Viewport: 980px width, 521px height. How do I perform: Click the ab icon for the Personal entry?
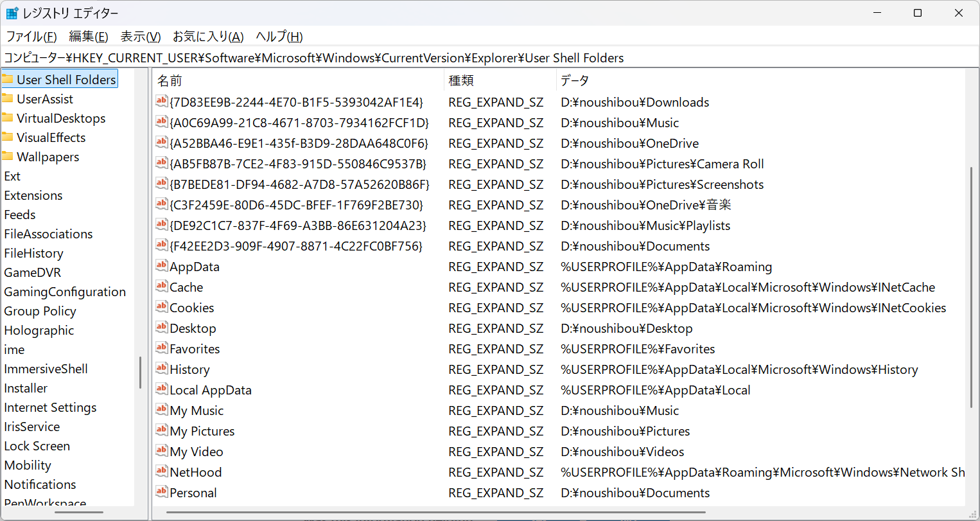click(162, 492)
